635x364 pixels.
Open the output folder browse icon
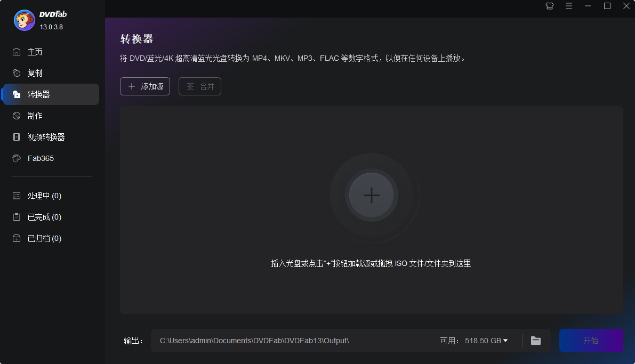[536, 341]
